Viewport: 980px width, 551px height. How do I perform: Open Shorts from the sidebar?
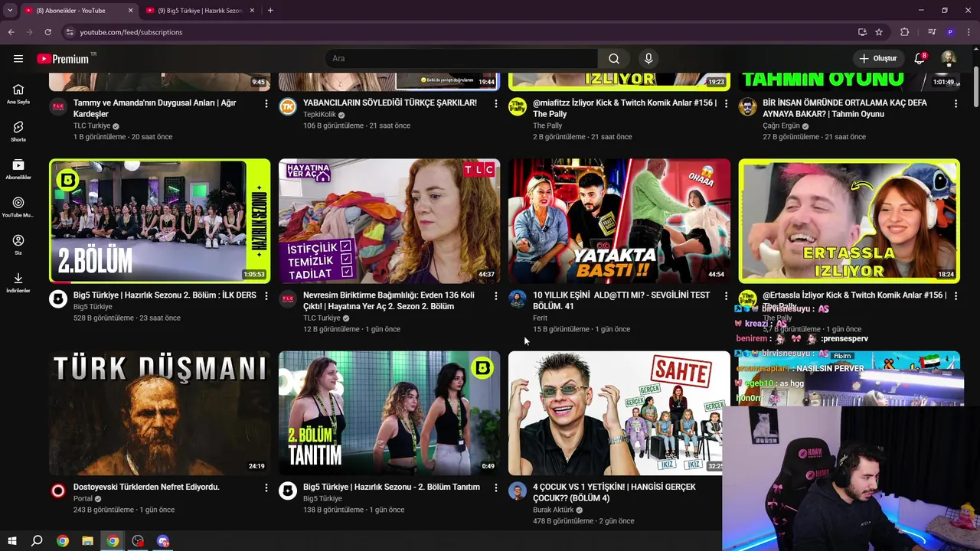[18, 132]
